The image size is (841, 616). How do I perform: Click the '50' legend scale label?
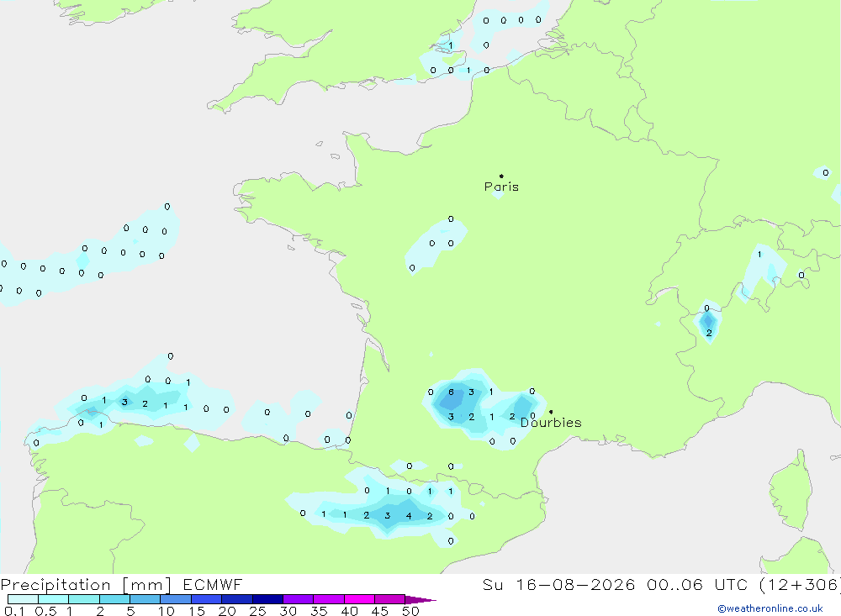tap(410, 611)
